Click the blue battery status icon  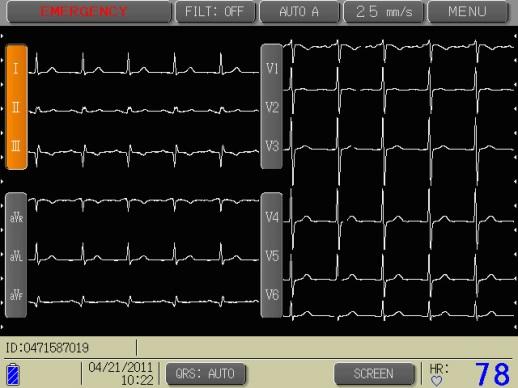coord(13,374)
